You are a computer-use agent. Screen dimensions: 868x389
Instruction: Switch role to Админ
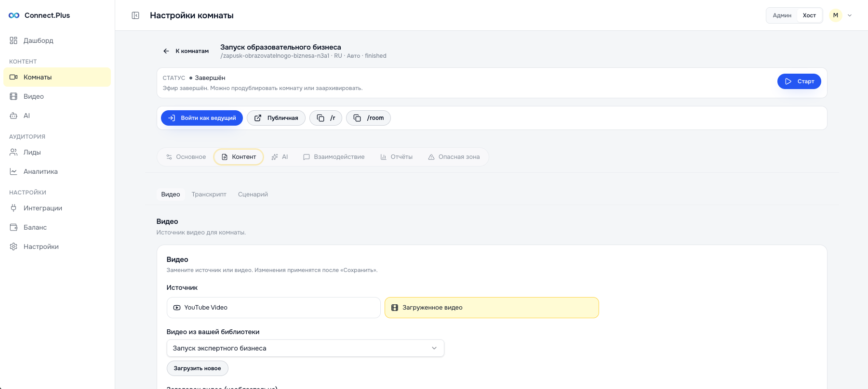tap(782, 15)
